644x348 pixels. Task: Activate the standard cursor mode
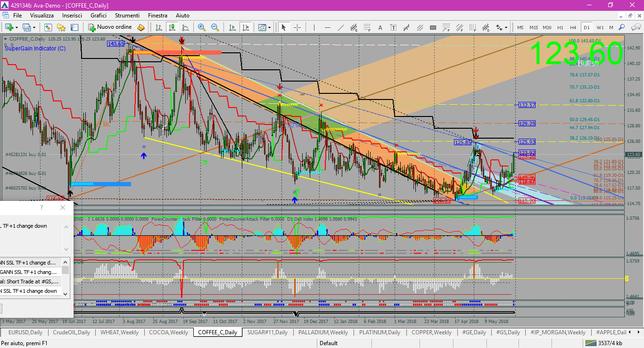pos(284,27)
